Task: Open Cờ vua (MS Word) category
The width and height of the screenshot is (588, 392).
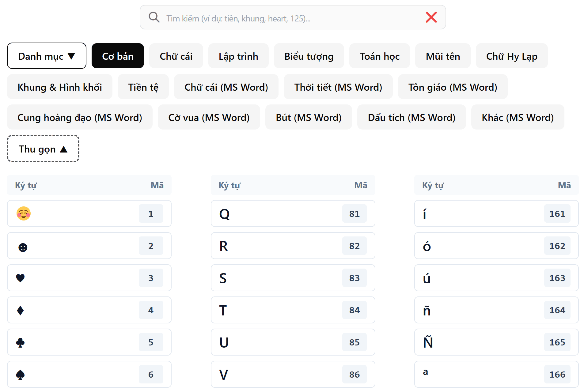Action: point(209,117)
